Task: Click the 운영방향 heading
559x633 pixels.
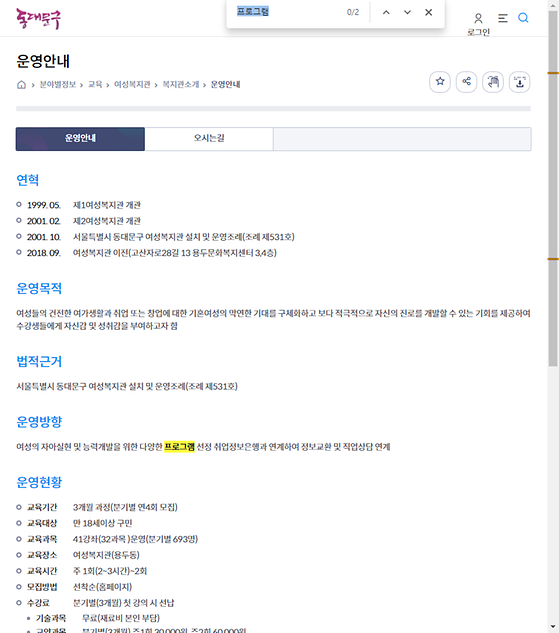Action: click(x=39, y=422)
